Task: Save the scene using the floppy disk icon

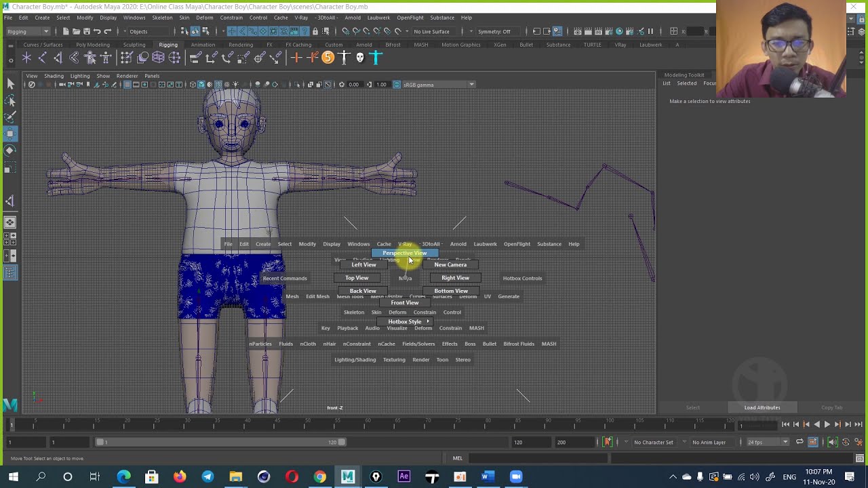Action: (86, 31)
